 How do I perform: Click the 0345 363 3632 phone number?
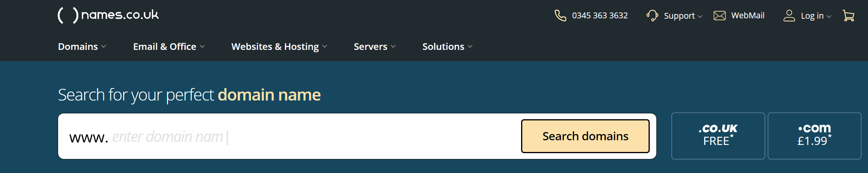[600, 16]
